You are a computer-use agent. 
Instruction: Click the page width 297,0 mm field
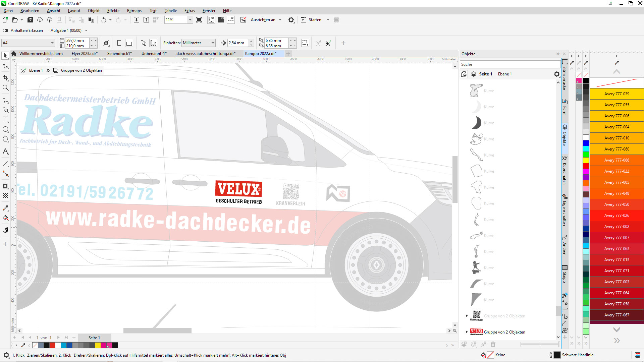coord(77,40)
